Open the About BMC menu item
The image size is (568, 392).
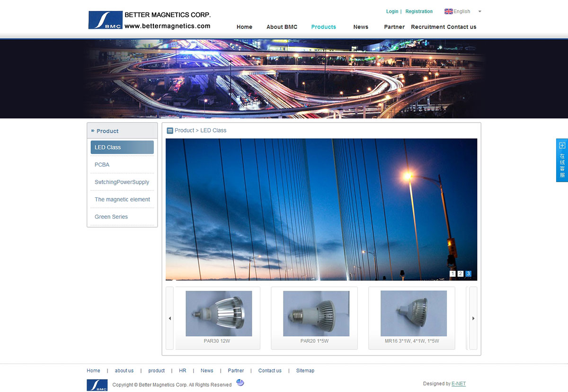(282, 27)
